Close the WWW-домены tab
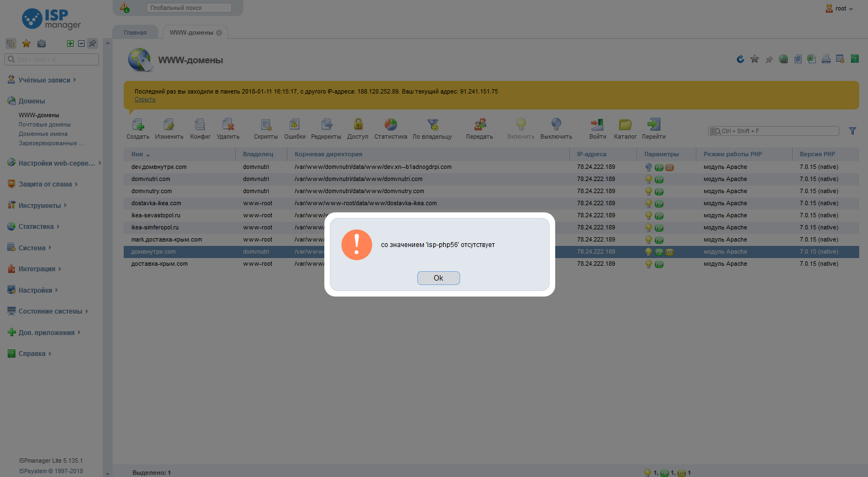 point(219,32)
